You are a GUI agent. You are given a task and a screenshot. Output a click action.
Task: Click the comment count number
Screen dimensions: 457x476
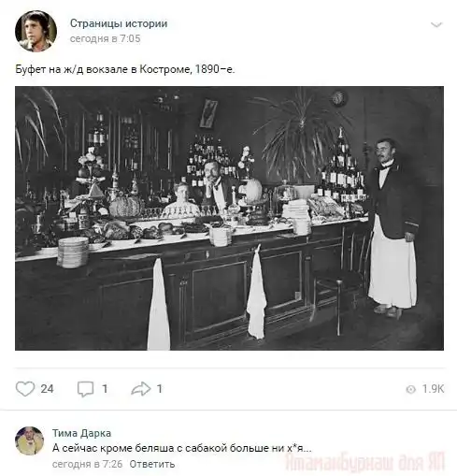[x=105, y=389]
